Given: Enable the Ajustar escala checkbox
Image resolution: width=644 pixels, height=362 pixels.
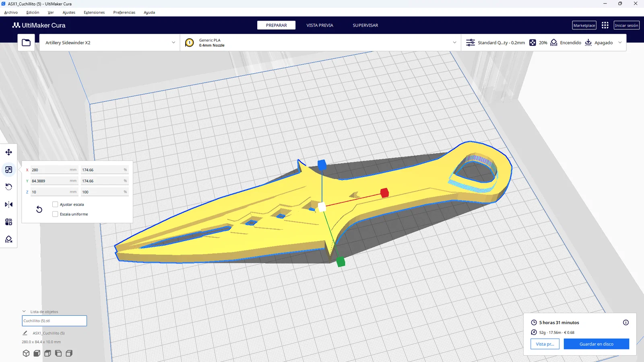Looking at the screenshot, I should pos(55,204).
